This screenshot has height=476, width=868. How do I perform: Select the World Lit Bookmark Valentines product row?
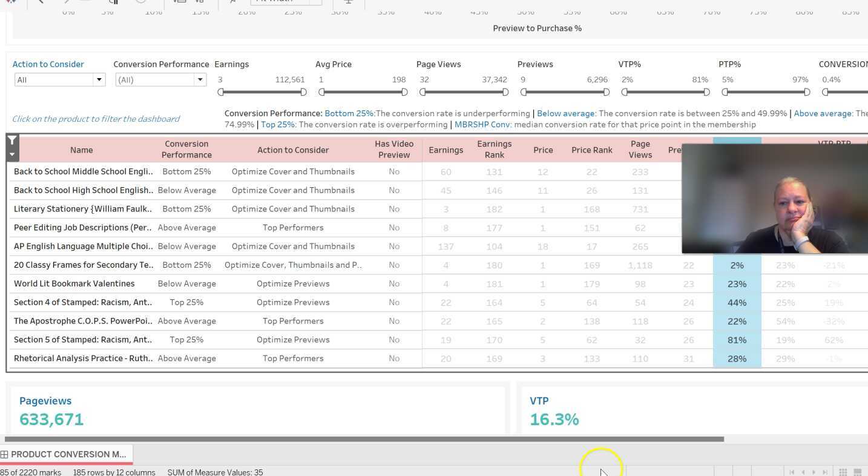[x=74, y=283]
